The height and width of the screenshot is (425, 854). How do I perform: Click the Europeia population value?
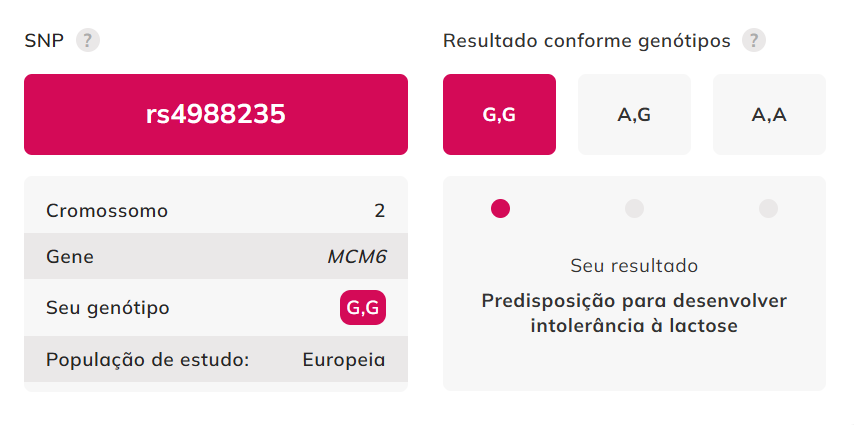pyautogui.click(x=344, y=359)
